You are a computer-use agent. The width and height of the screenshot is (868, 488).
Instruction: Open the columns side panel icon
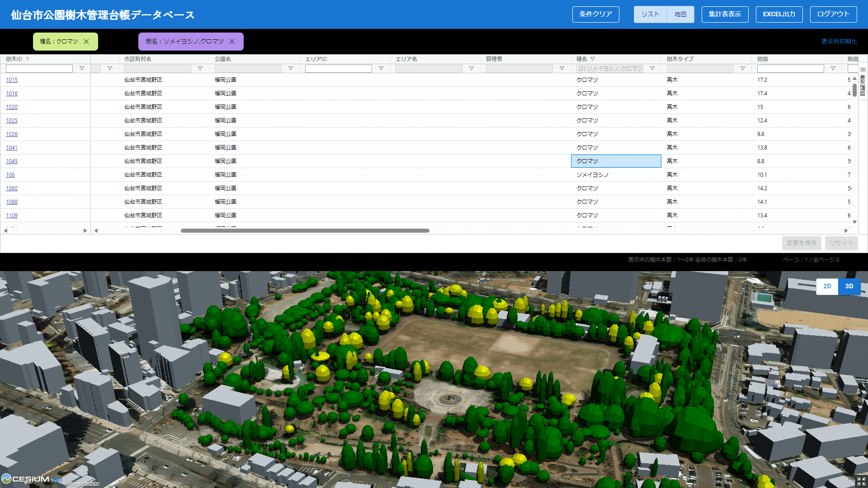point(863,69)
